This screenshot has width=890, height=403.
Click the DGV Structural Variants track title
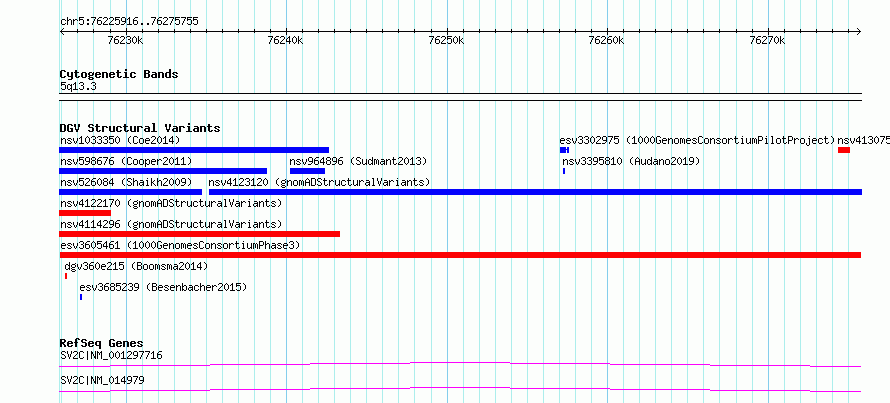click(x=140, y=128)
